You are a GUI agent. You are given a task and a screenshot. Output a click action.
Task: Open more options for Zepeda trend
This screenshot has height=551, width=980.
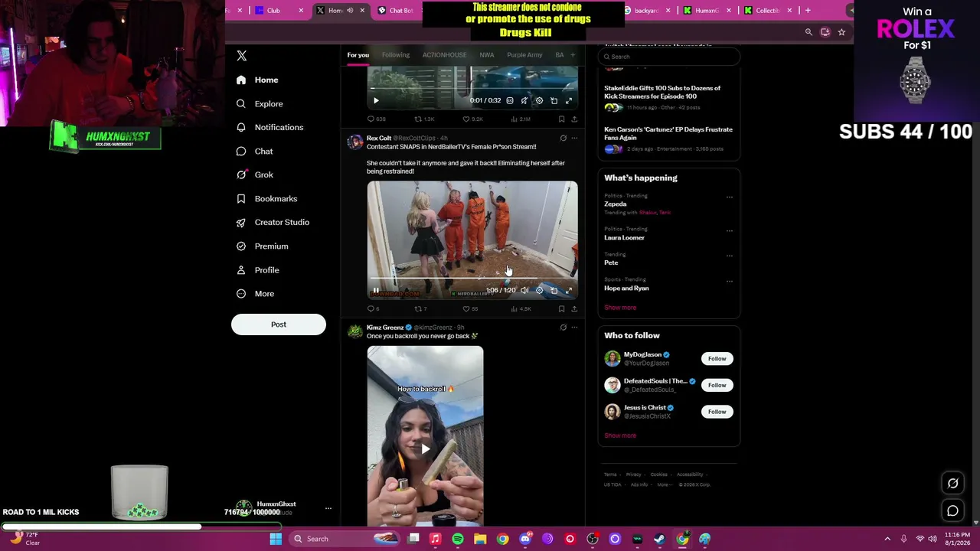[729, 197]
